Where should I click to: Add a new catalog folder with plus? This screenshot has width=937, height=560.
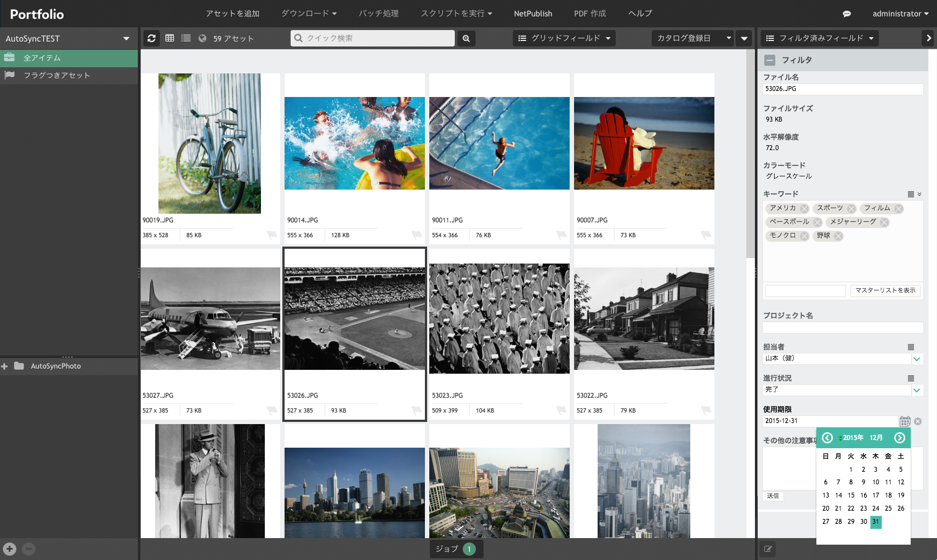click(9, 548)
